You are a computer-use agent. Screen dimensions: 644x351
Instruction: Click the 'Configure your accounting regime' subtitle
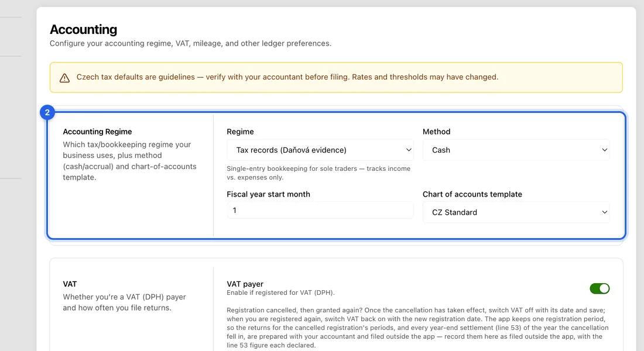point(191,43)
